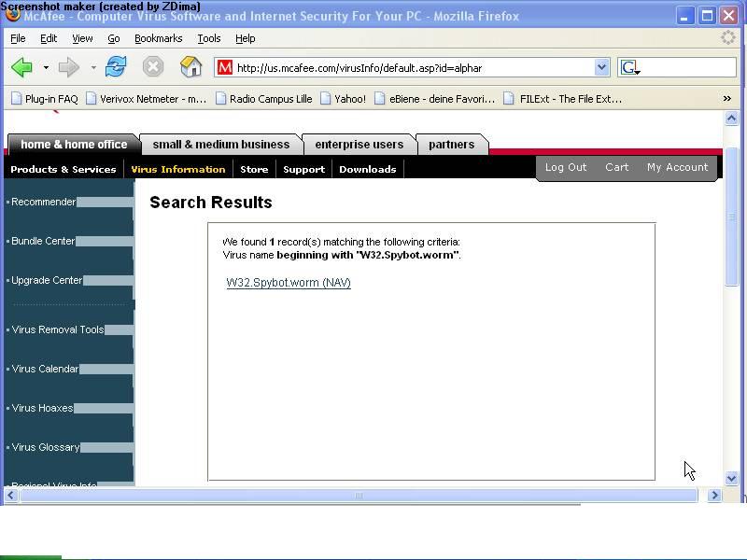Image resolution: width=747 pixels, height=560 pixels.
Task: Open the Radio Campus Lille bookmark
Action: 264,99
